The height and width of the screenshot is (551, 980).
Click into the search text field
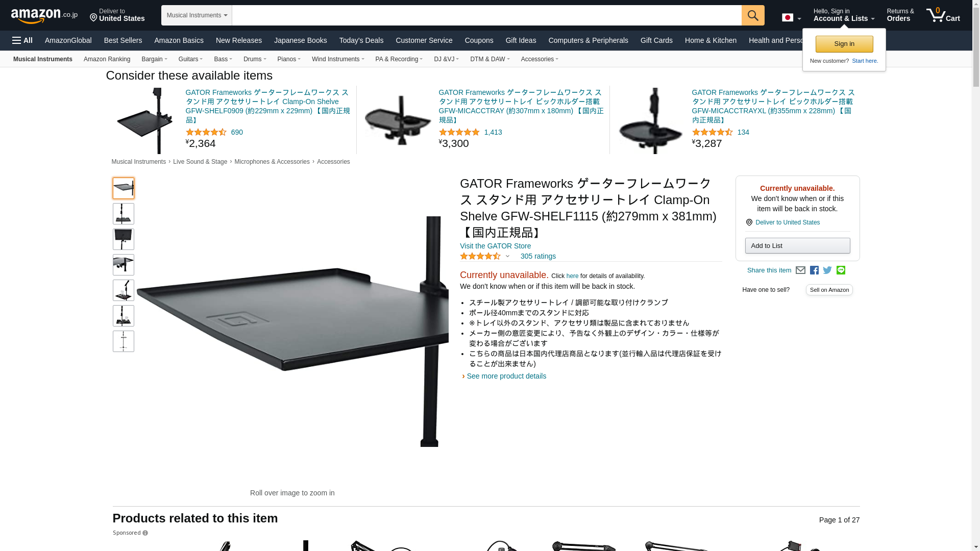point(486,15)
